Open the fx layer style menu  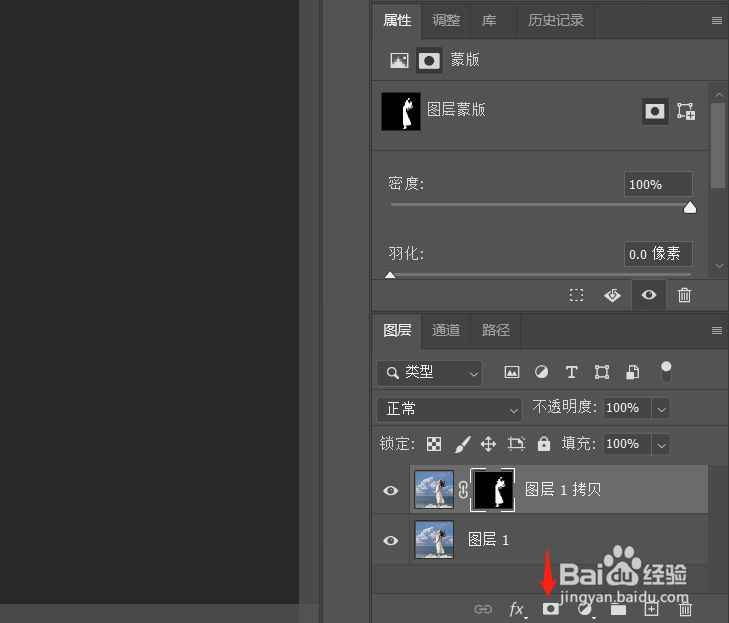coord(517,610)
